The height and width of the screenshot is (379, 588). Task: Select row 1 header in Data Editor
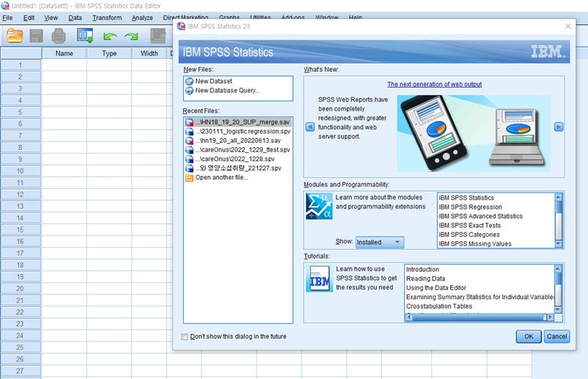coord(21,65)
